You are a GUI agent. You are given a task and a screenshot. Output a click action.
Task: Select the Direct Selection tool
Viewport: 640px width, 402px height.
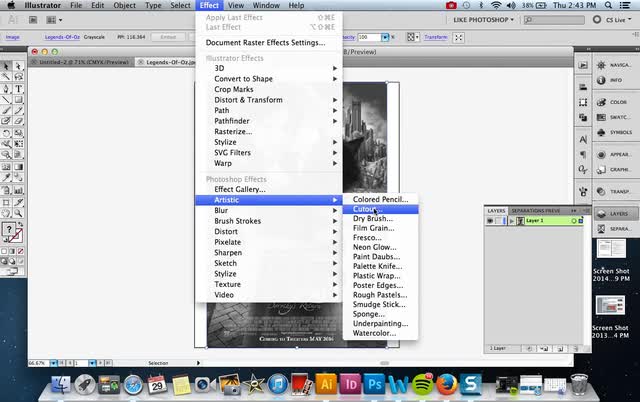pyautogui.click(x=18, y=66)
